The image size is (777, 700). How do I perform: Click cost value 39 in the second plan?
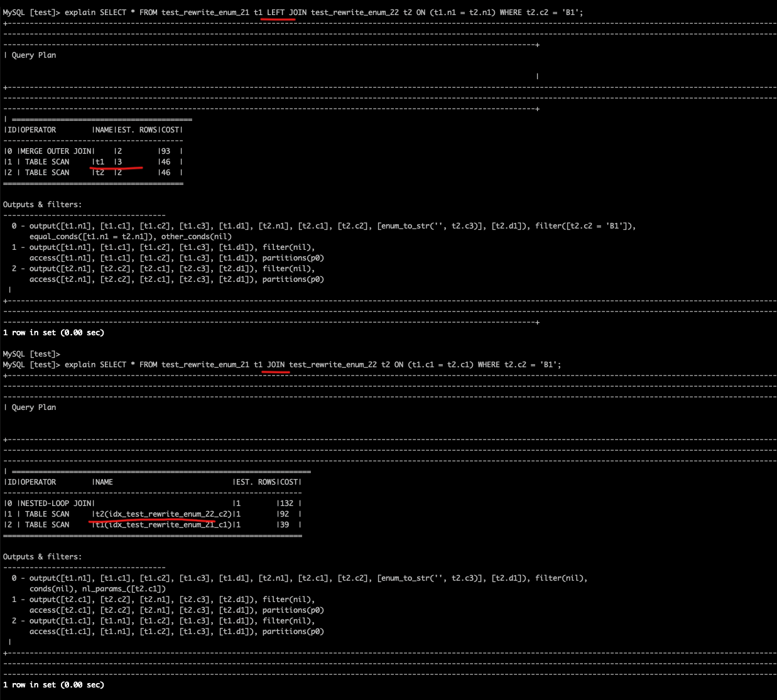pyautogui.click(x=285, y=524)
